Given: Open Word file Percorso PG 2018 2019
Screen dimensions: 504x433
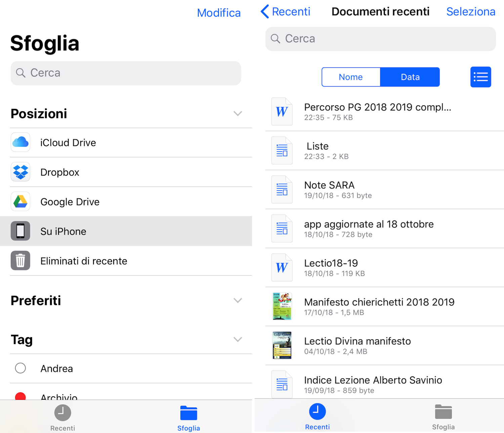Looking at the screenshot, I should 282,112.
